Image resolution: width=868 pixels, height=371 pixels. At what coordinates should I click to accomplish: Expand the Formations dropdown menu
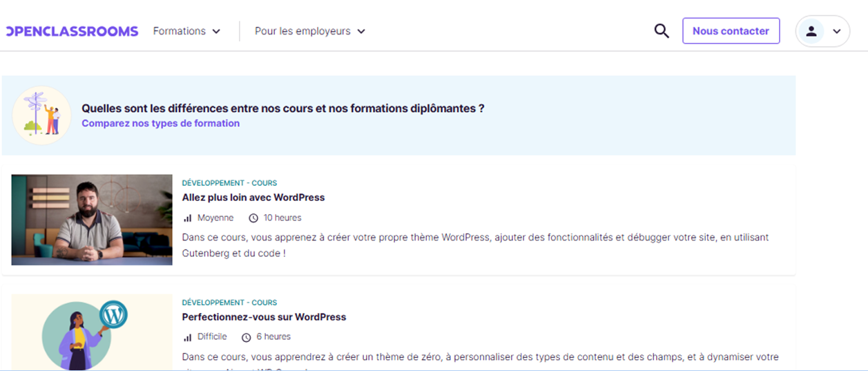click(x=186, y=31)
